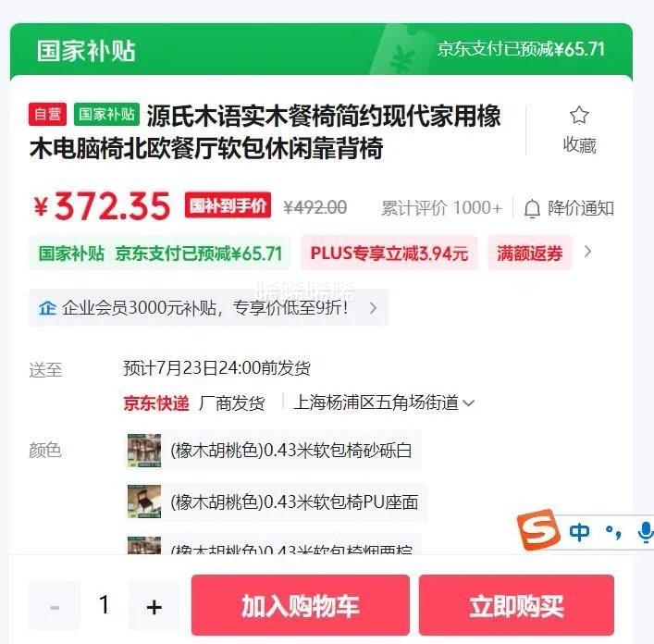Click the quantity input field

[104, 605]
